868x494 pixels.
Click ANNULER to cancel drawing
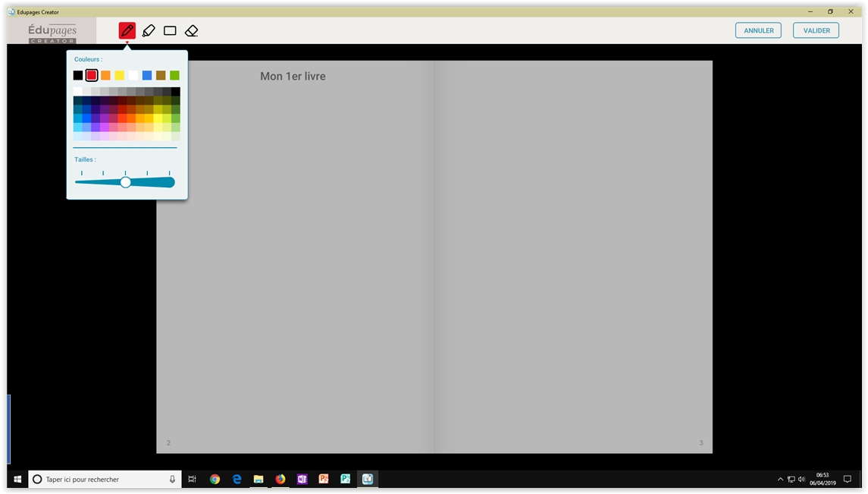758,30
